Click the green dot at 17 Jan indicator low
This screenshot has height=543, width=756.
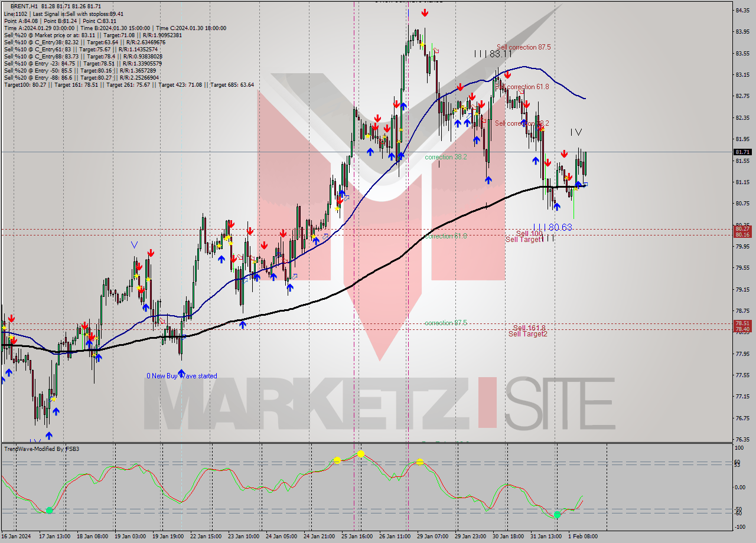click(x=50, y=511)
